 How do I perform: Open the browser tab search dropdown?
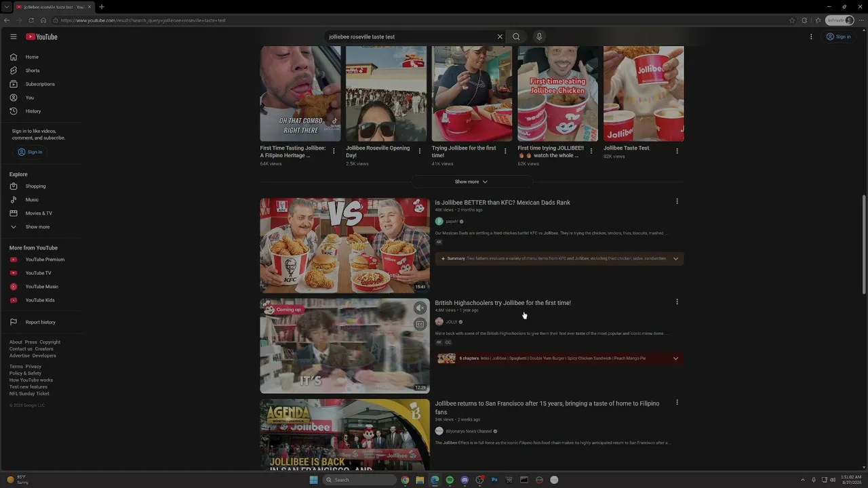tap(7, 7)
